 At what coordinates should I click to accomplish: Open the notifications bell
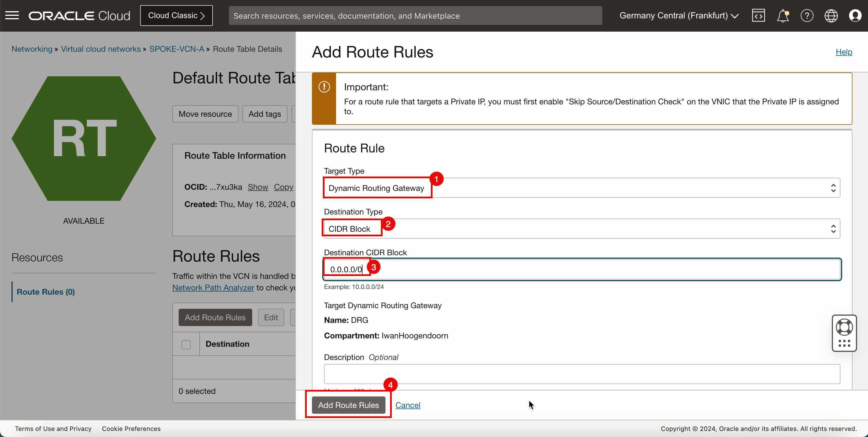pos(782,16)
